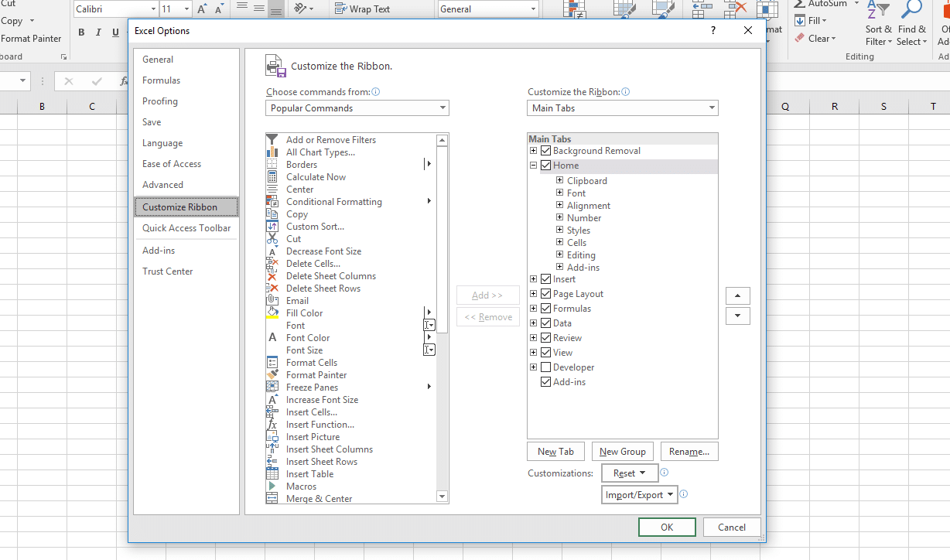Click the Insert Table command icon
This screenshot has height=560, width=950.
pos(272,474)
